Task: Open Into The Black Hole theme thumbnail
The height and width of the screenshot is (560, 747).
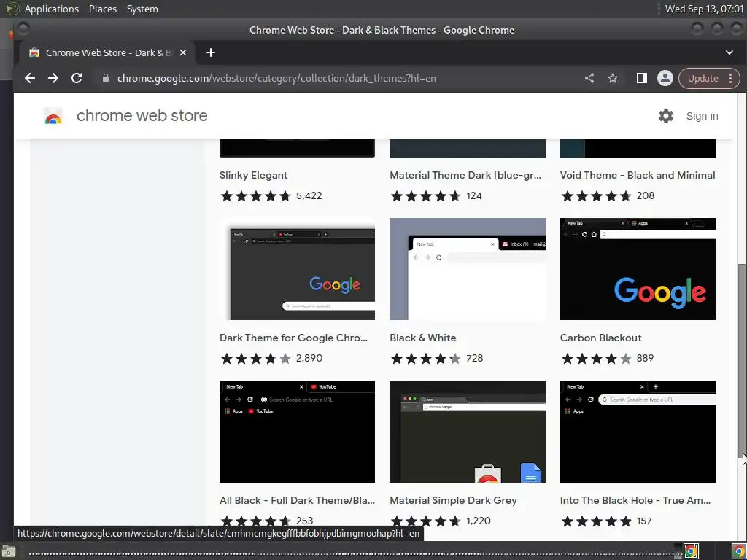Action: click(x=638, y=432)
